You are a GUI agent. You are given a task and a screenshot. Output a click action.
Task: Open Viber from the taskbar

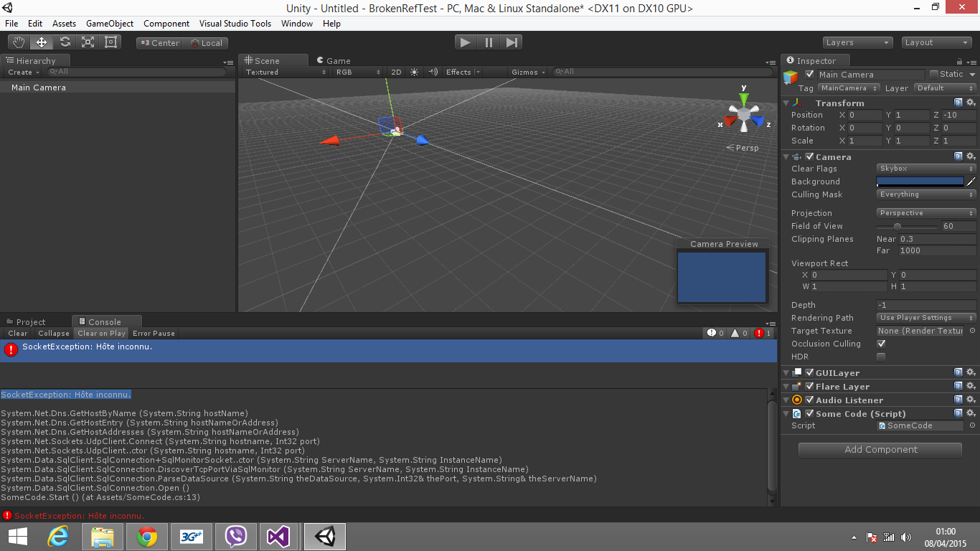click(x=236, y=537)
